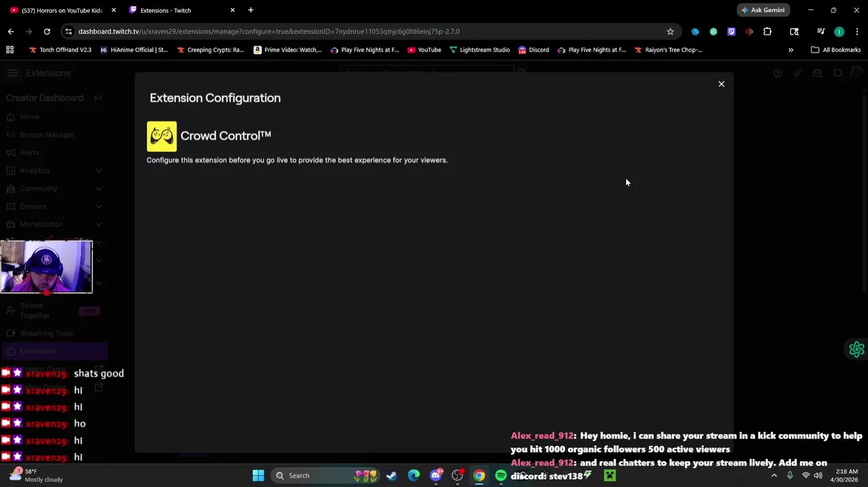The image size is (868, 487).
Task: Open the Twitch notifications inbox icon
Action: tap(817, 73)
